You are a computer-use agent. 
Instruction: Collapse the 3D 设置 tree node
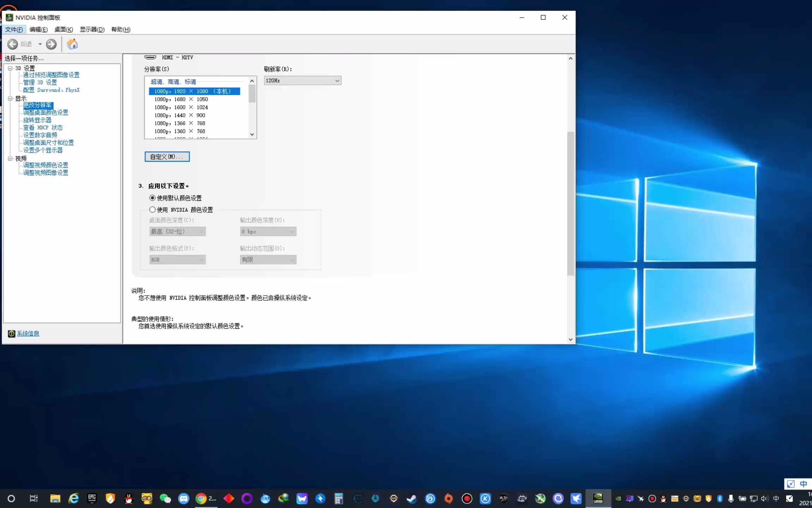tap(10, 68)
